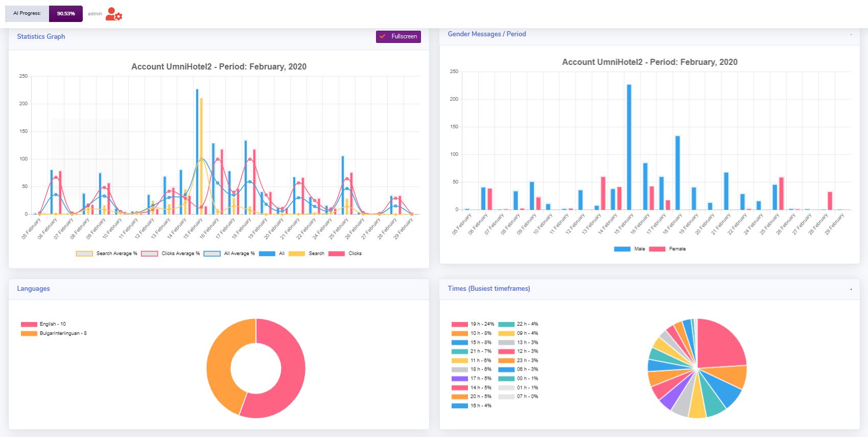
Task: Toggle the Male legend item
Action: pyautogui.click(x=629, y=249)
